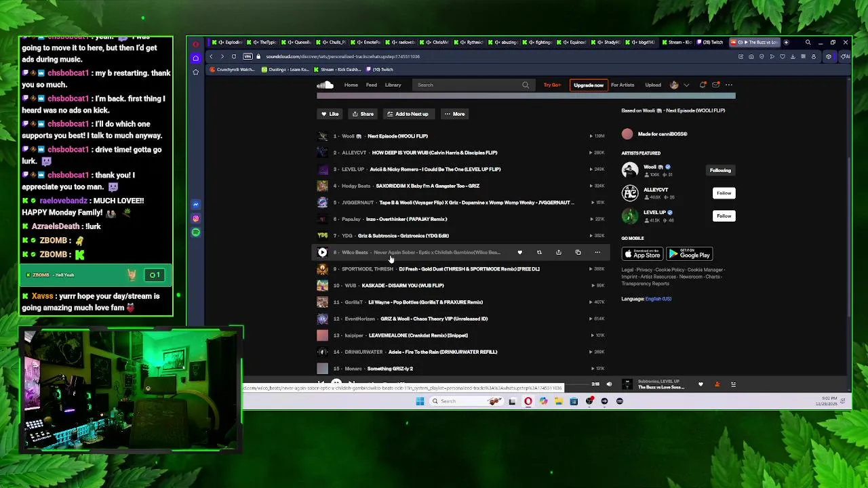Click the SoundCloud cloud logo

[x=325, y=85]
